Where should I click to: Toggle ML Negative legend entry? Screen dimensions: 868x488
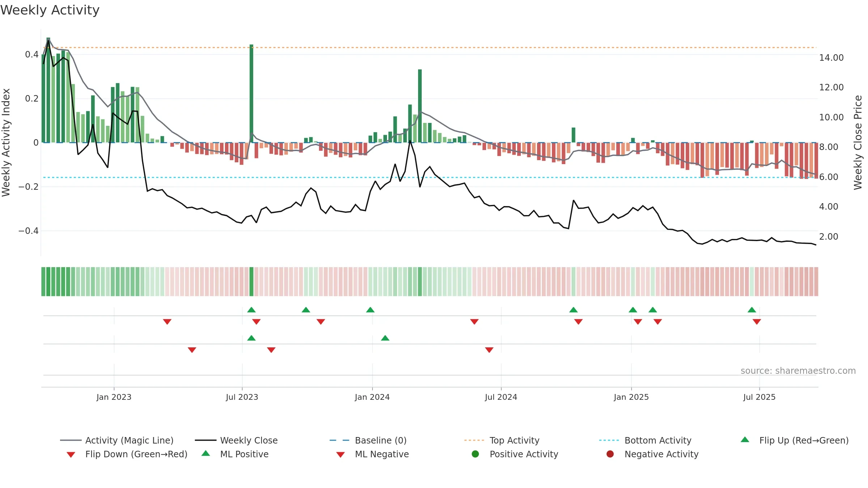pyautogui.click(x=373, y=454)
